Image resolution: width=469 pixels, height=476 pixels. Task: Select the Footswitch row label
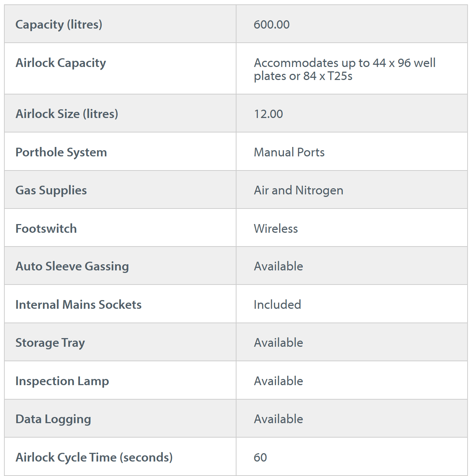tap(46, 229)
